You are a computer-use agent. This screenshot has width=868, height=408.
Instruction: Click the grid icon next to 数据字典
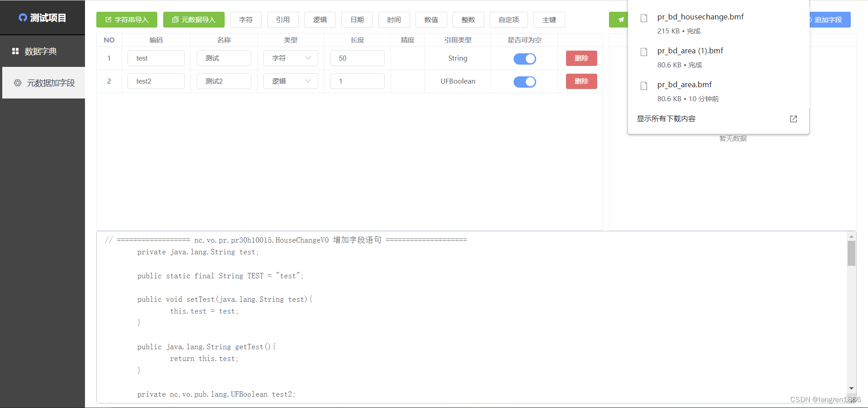[x=15, y=51]
